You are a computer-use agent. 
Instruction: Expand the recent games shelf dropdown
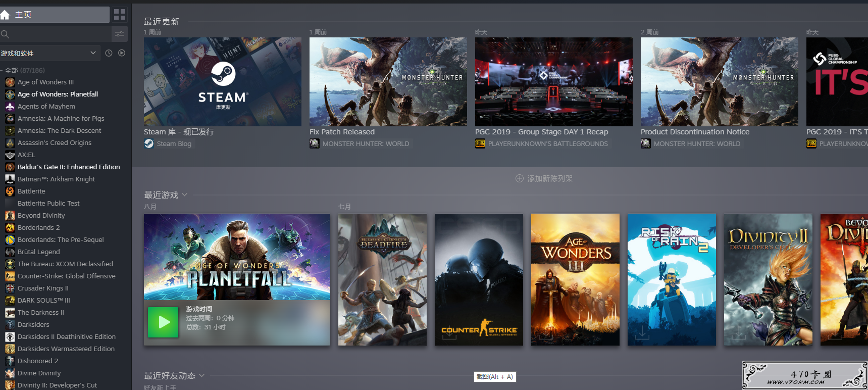185,195
